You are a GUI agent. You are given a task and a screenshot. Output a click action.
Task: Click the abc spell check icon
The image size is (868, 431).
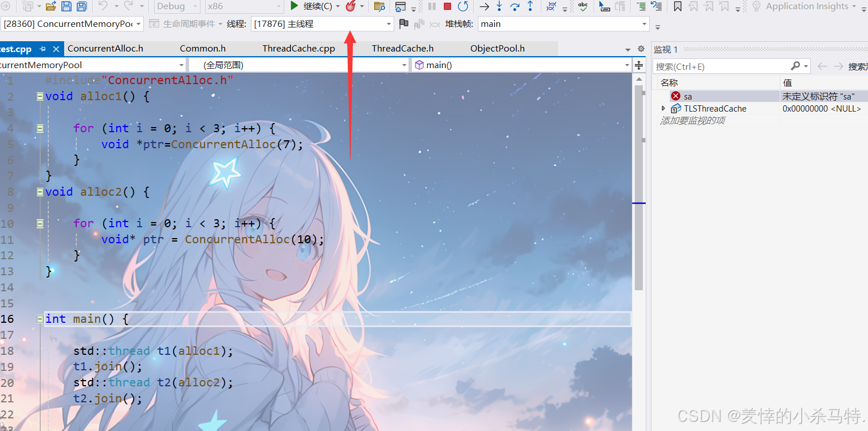583,6
